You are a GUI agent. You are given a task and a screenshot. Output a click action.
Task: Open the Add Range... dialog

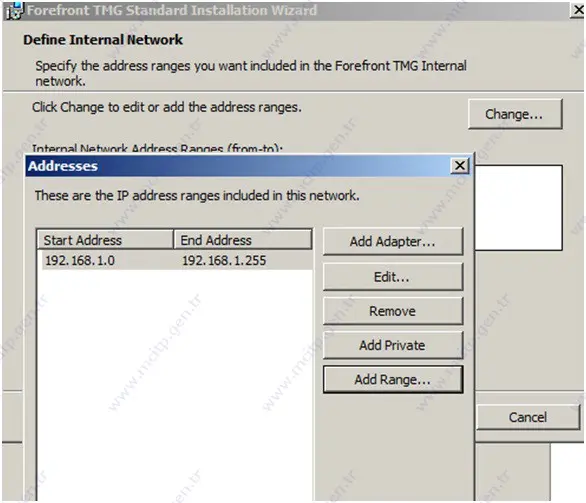pos(393,380)
